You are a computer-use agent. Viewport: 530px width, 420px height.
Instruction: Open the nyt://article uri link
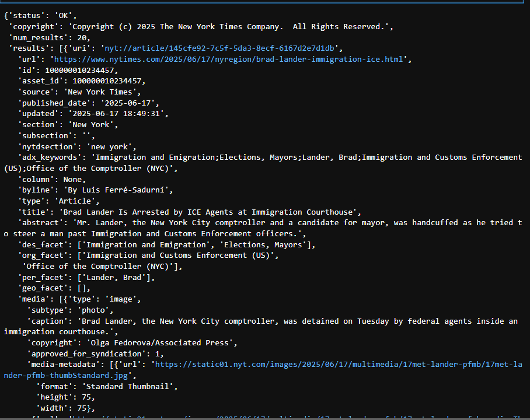pos(219,48)
